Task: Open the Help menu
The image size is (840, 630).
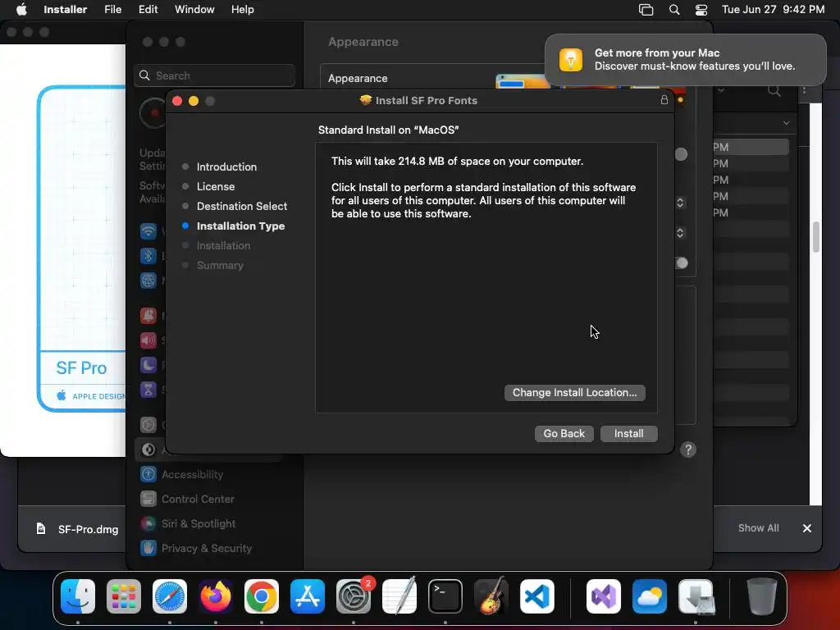Action: [242, 9]
